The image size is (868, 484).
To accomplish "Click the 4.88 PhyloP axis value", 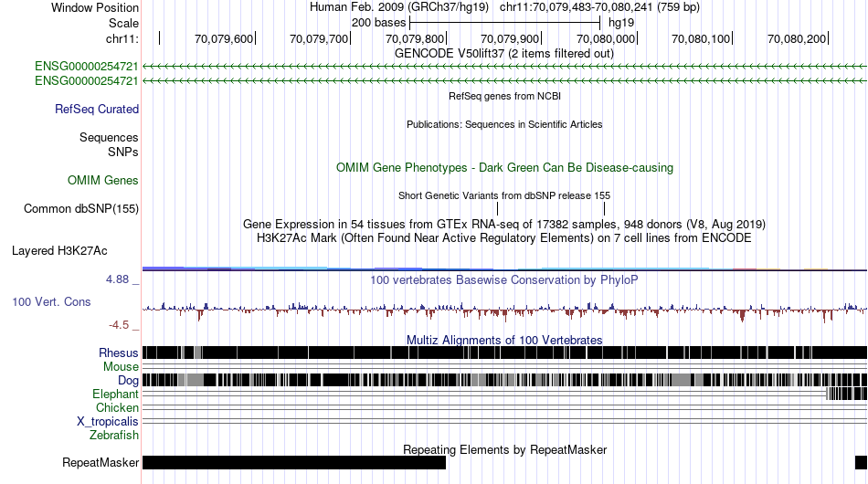I will [x=117, y=279].
